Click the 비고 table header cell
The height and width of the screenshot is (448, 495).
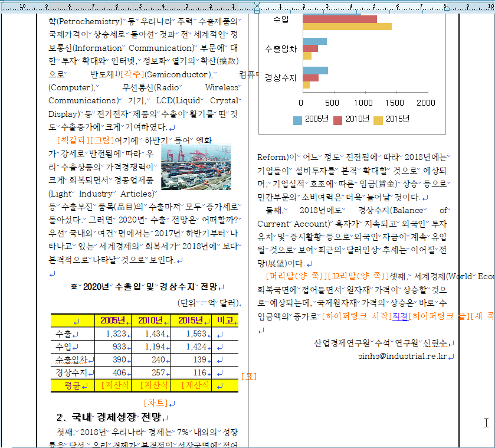pos(225,321)
